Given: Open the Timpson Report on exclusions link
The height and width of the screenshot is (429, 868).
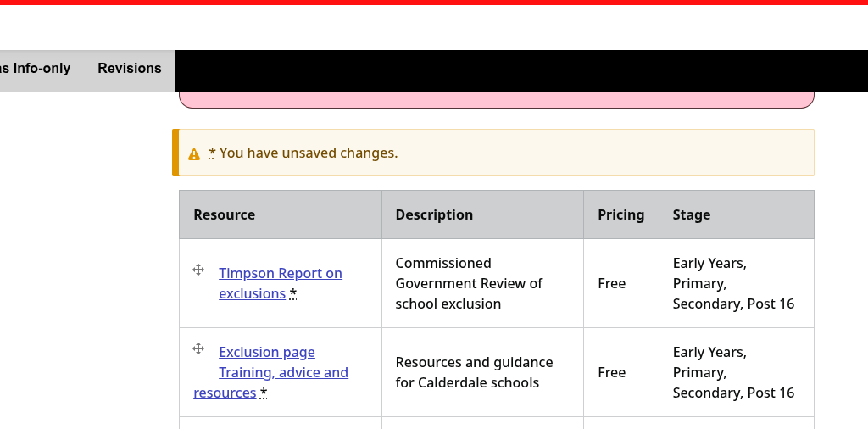Looking at the screenshot, I should pos(280,283).
